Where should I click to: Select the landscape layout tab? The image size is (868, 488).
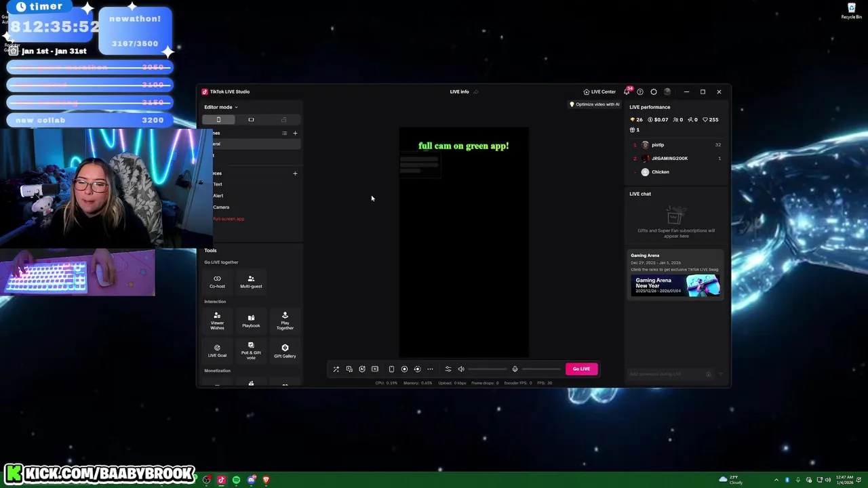click(251, 120)
